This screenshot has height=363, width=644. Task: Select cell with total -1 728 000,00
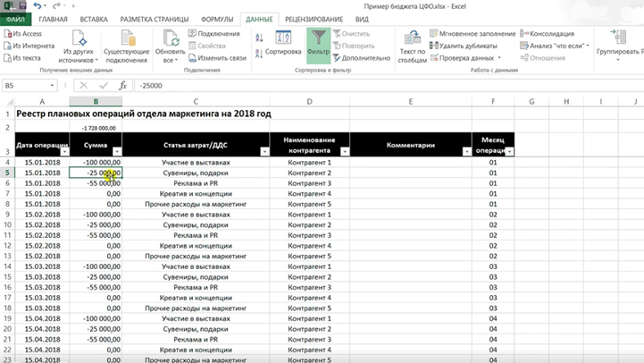96,128
